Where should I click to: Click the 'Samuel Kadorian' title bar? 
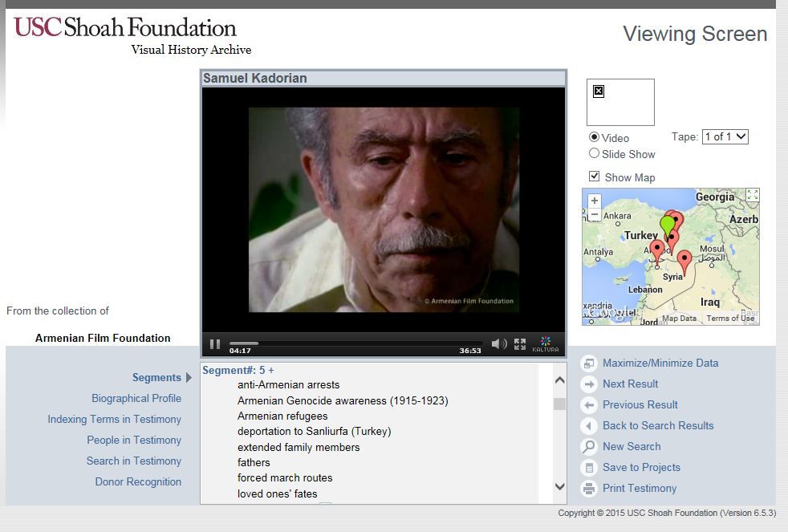coord(384,79)
